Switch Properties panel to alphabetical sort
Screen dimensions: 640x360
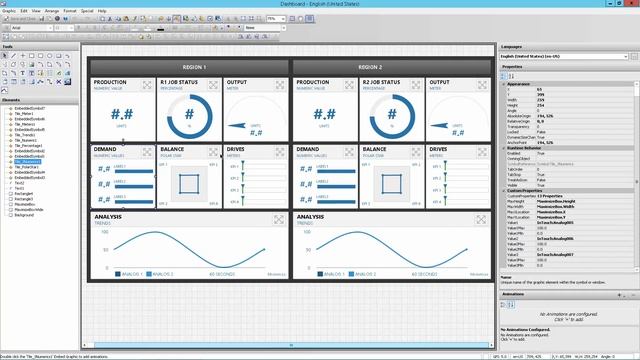click(x=511, y=76)
